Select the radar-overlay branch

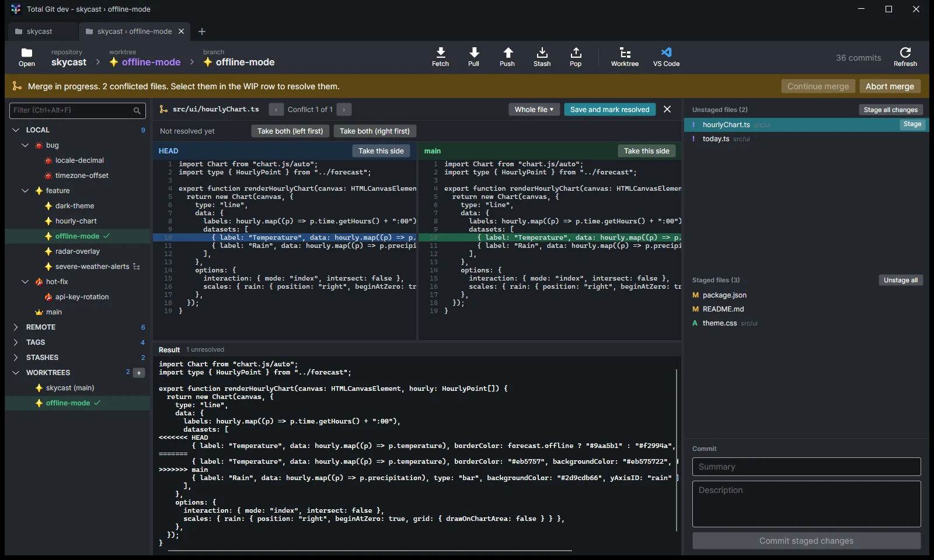tap(78, 251)
